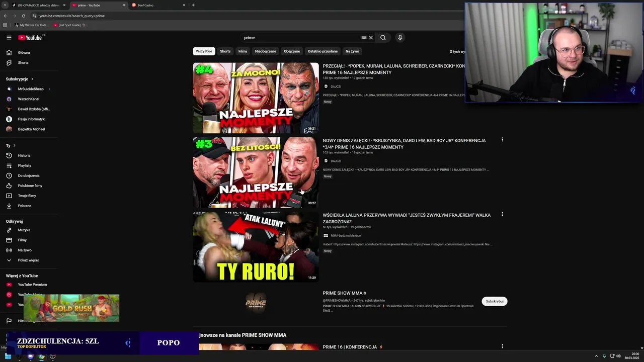Open PRIME SHOW MMA channel avatar
Image resolution: width=644 pixels, height=362 pixels.
(x=256, y=303)
